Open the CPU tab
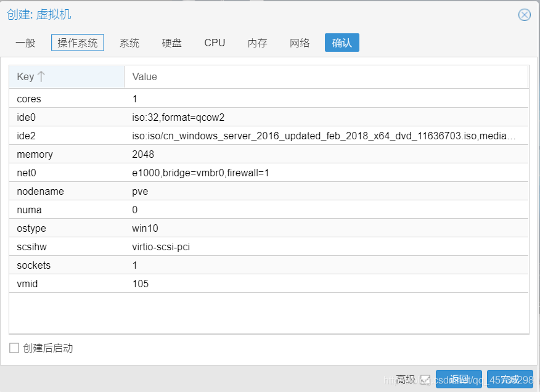Image resolution: width=540 pixels, height=392 pixels. (x=215, y=43)
